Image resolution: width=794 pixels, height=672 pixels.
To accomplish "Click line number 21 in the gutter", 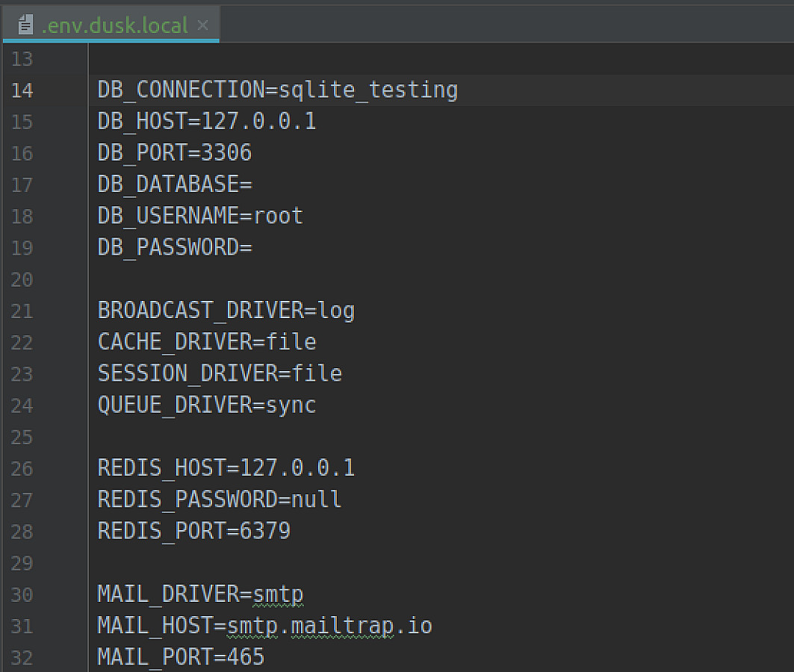I will click(22, 310).
